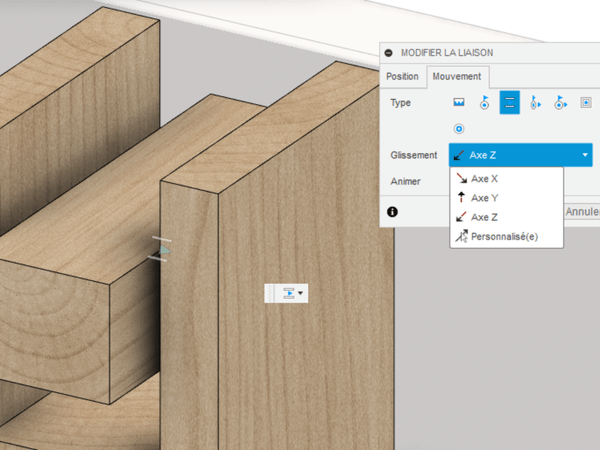Screen dimensions: 600x450
Task: Pick the highlighted Slider joint type
Action: (510, 102)
